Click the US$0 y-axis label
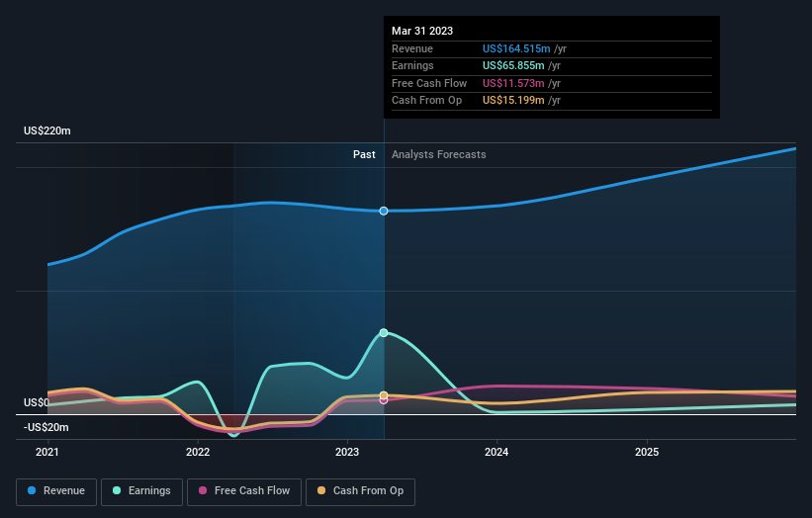 [37, 402]
